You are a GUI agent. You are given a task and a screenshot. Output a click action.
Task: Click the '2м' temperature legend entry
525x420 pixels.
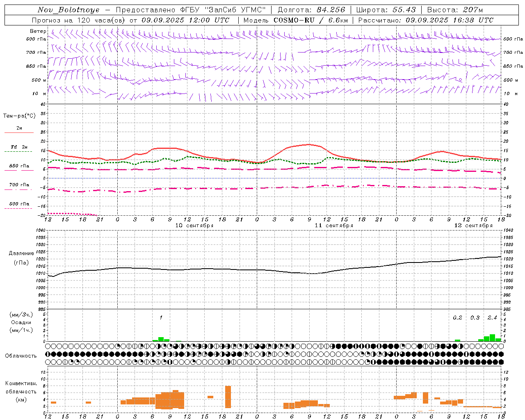(x=19, y=128)
